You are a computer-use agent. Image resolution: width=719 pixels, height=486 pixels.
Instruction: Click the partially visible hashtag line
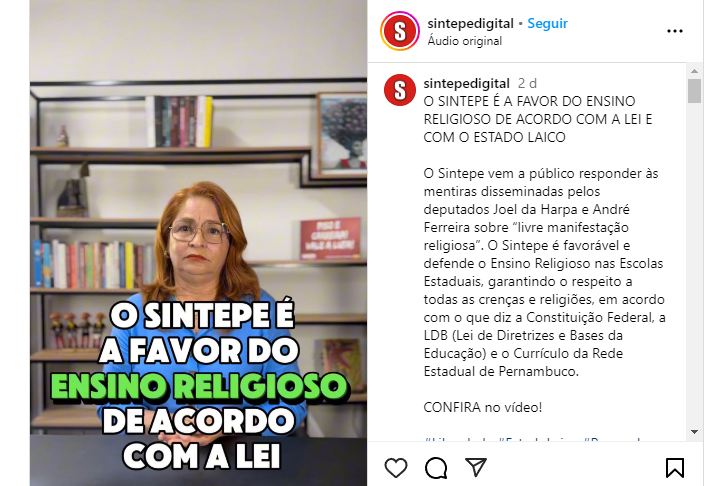[532, 440]
